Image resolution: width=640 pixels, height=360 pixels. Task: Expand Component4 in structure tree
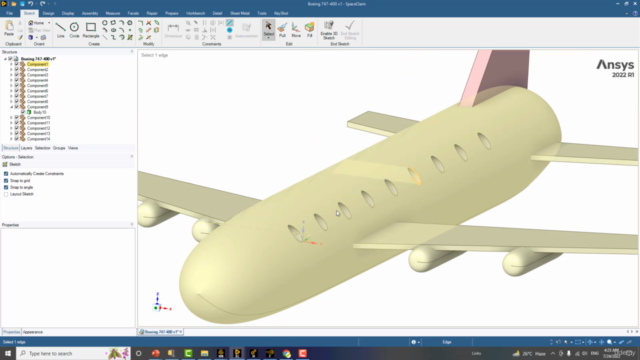[11, 80]
